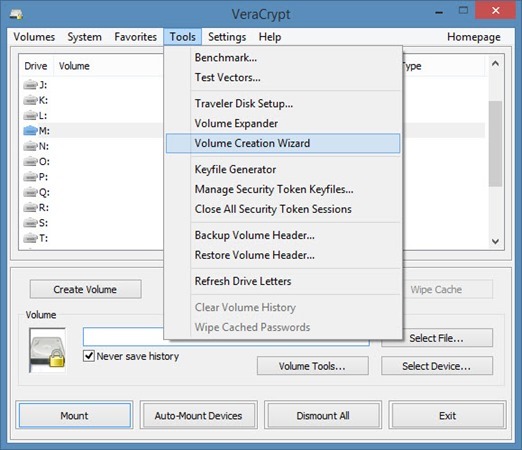The height and width of the screenshot is (450, 522).
Task: Choose Backup Volume Header
Action: [283, 235]
